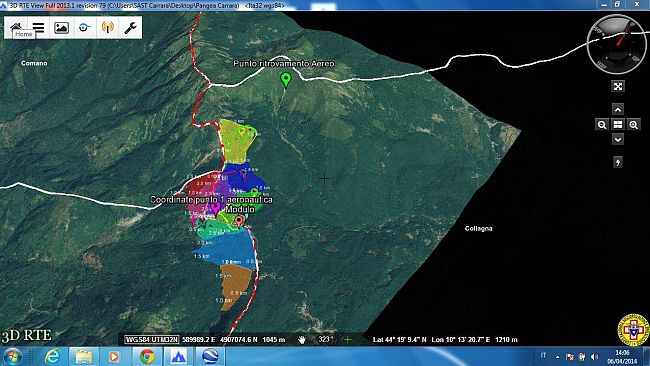Open the hamburger menu in toolbar
The image size is (650, 366).
click(38, 27)
